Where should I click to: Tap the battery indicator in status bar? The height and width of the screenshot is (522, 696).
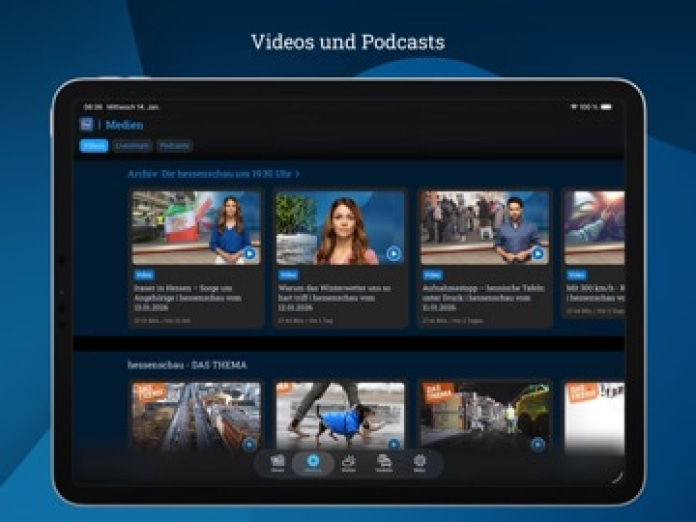[x=606, y=107]
